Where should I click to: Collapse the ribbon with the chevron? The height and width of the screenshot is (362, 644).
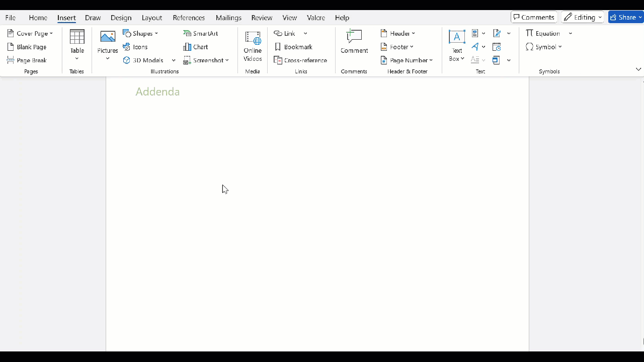638,69
